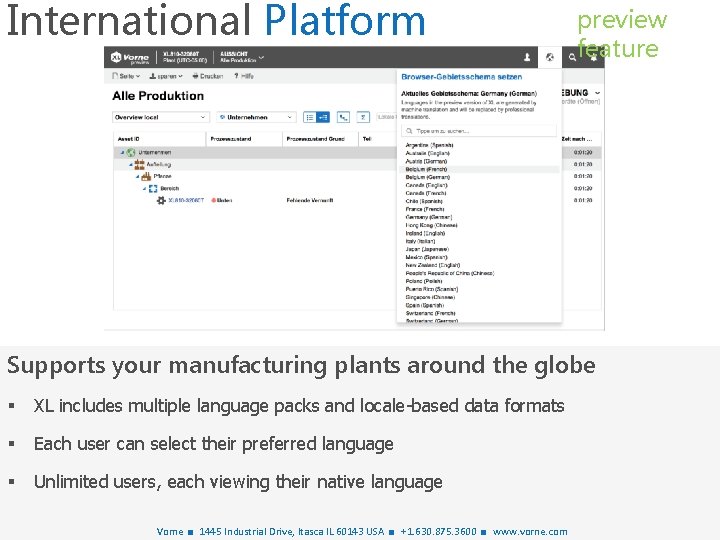Click the factory icon beside Pflanze
Screen dimensions: 720x540
[146, 176]
